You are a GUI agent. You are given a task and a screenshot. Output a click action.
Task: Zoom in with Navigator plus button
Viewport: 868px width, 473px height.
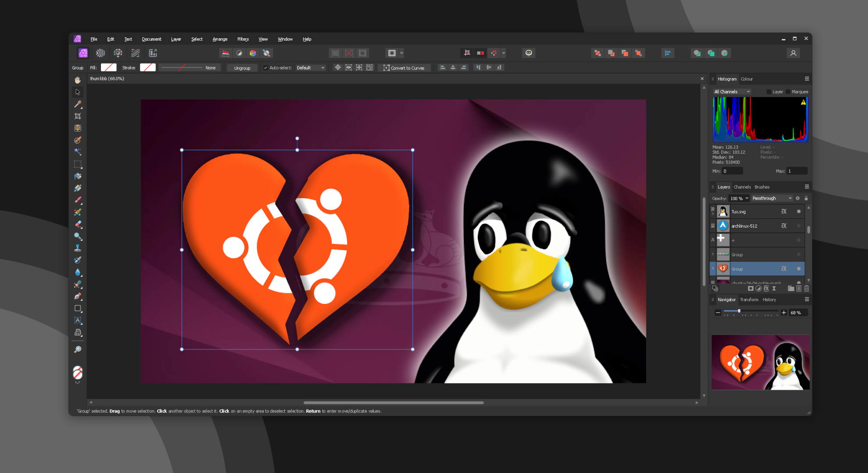tap(784, 313)
